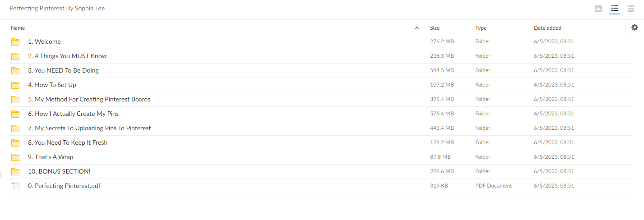The height and width of the screenshot is (220, 644).
Task: Click the Name column header
Action: tap(18, 28)
